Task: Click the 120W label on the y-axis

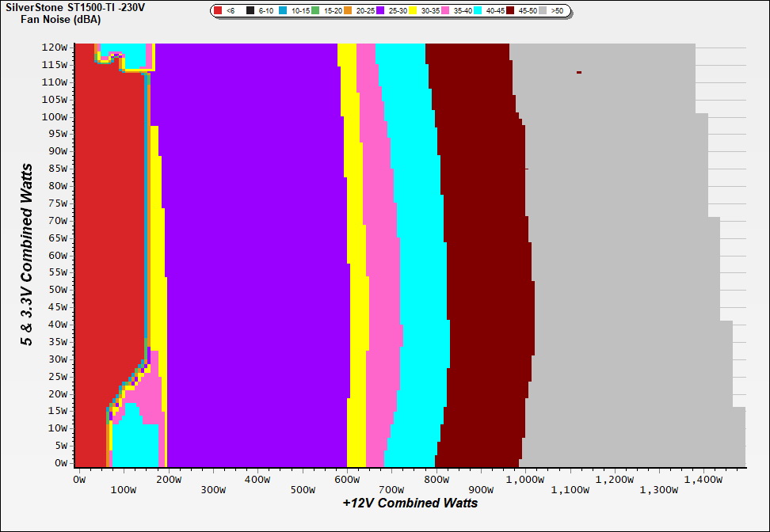Action: tap(55, 47)
